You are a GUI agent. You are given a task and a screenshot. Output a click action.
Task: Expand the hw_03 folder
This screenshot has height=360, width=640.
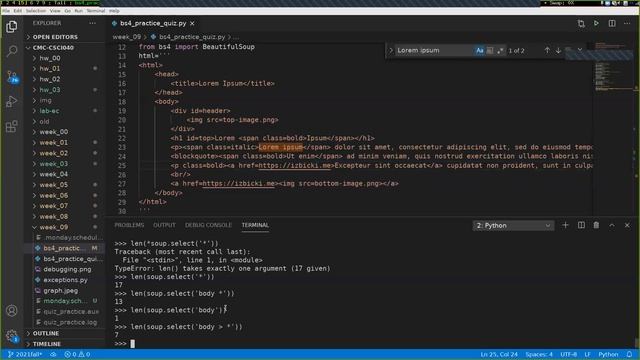point(50,89)
